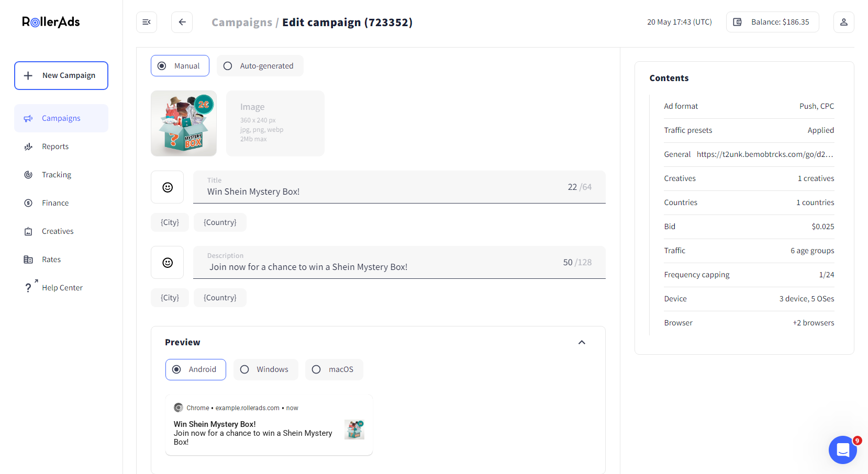
Task: Click the Reports chart icon
Action: [28, 147]
